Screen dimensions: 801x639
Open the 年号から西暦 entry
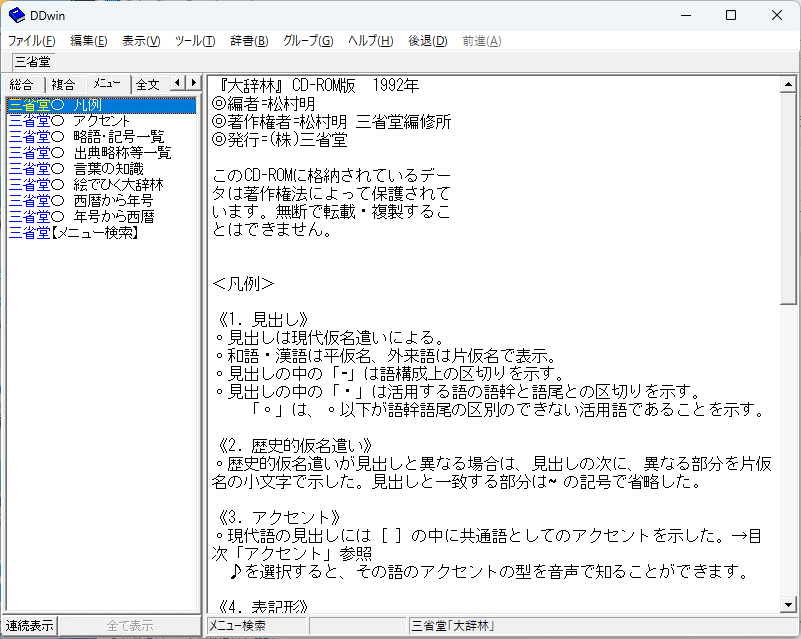pyautogui.click(x=113, y=217)
